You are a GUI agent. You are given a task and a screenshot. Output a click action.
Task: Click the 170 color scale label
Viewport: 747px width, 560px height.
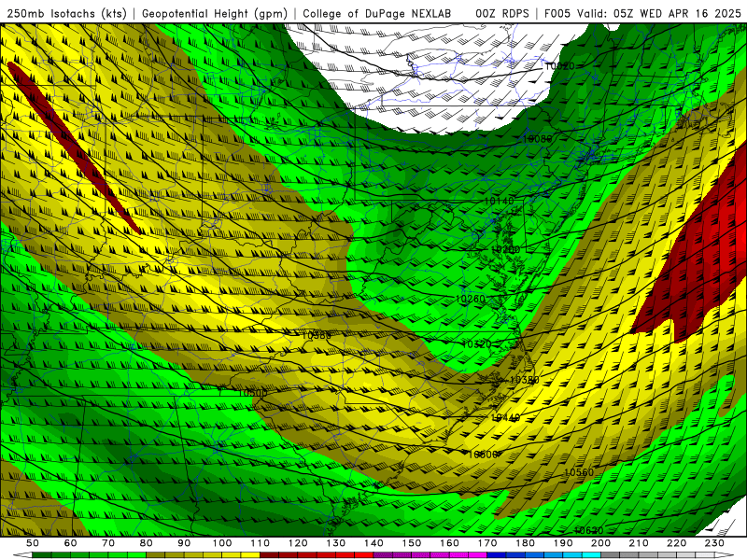click(487, 543)
